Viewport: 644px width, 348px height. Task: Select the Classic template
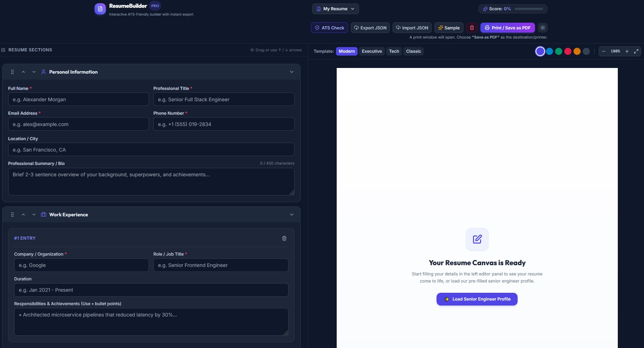[x=414, y=51]
